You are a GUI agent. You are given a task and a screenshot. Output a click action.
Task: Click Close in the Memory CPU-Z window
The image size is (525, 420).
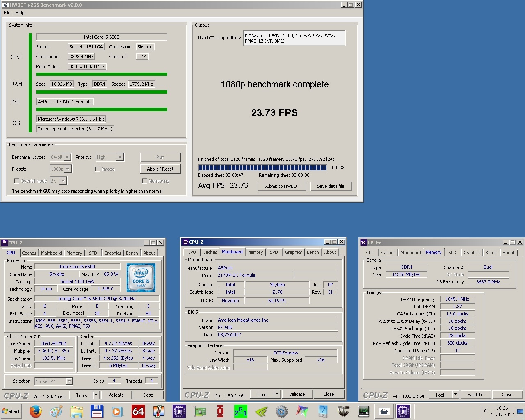click(507, 395)
